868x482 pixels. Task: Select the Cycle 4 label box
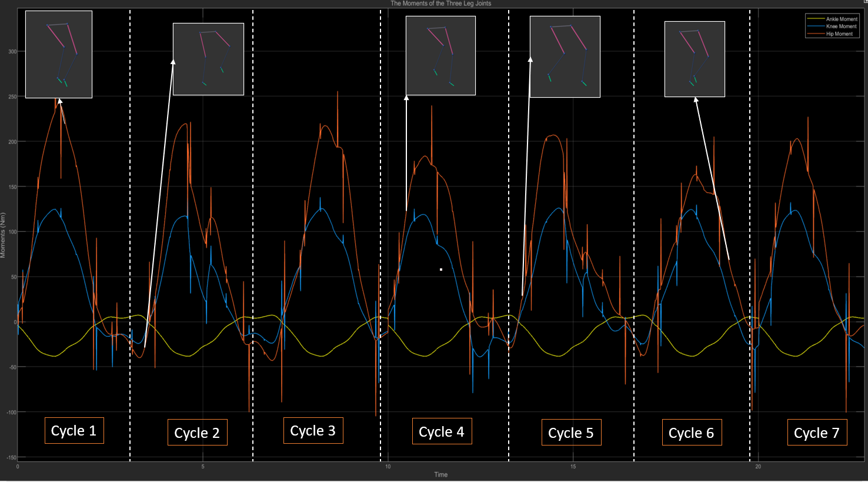click(x=442, y=432)
